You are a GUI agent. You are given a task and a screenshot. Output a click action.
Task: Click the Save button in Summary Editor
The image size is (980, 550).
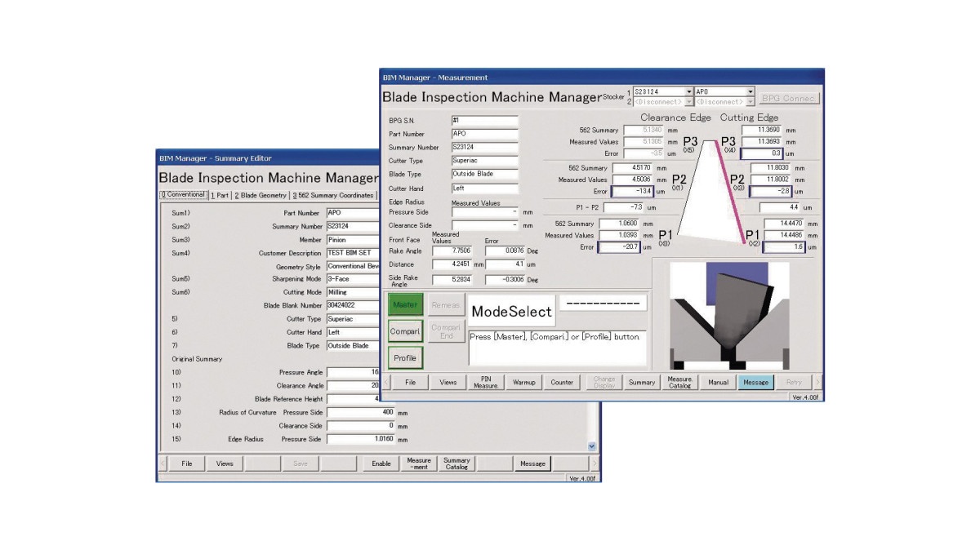[300, 464]
